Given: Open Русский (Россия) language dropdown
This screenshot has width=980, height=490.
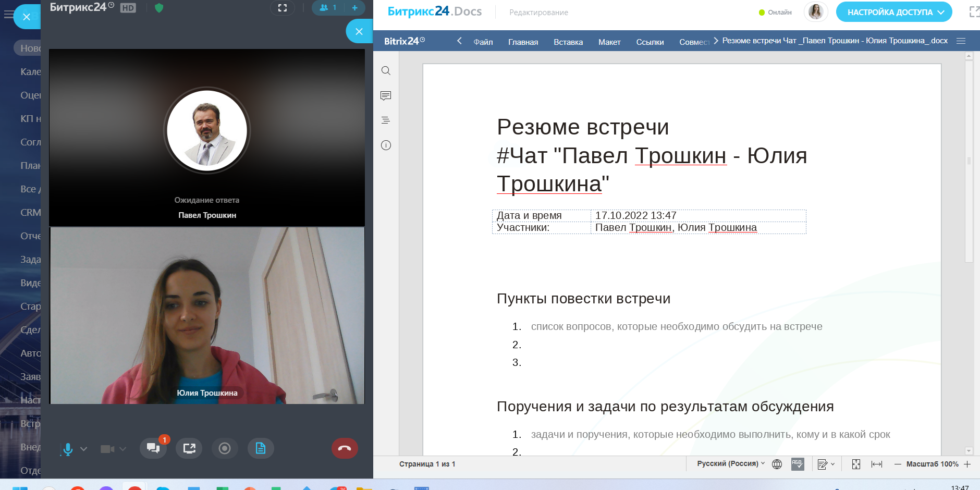Looking at the screenshot, I should pyautogui.click(x=731, y=463).
